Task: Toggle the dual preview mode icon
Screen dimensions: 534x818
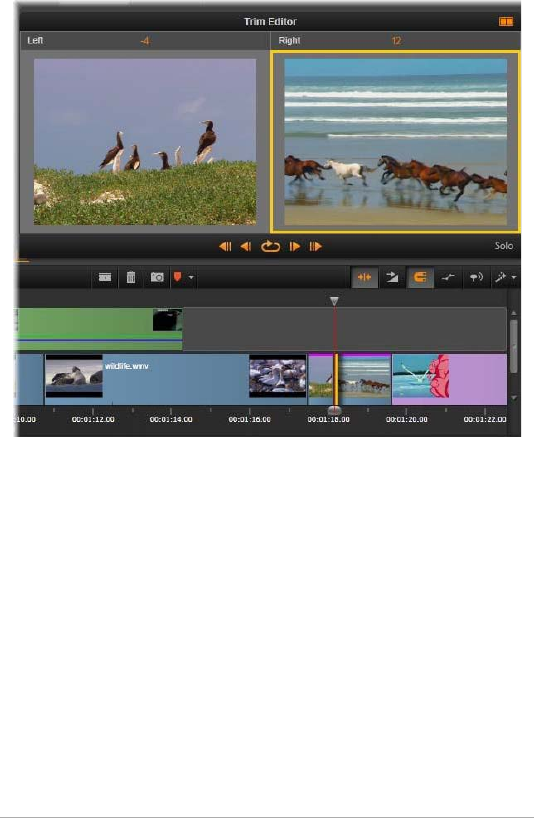Action: [x=506, y=21]
